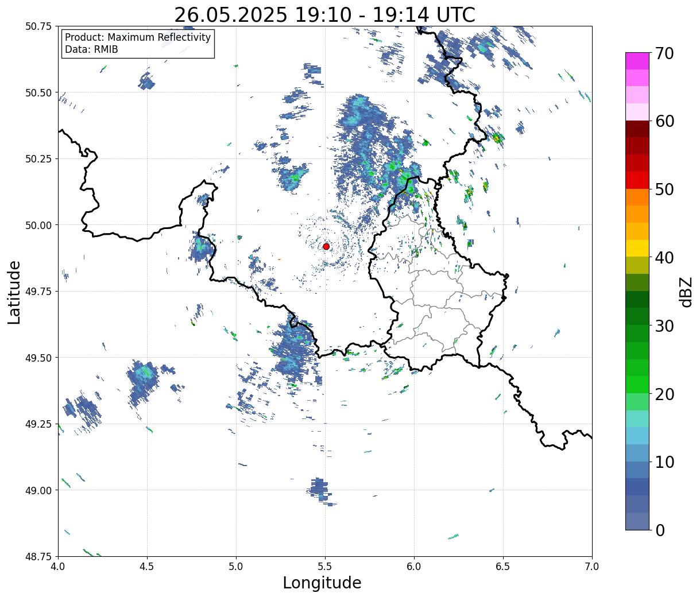This screenshot has width=700, height=597.
Task: Click the bright green swatch above 20
Action: (x=637, y=384)
